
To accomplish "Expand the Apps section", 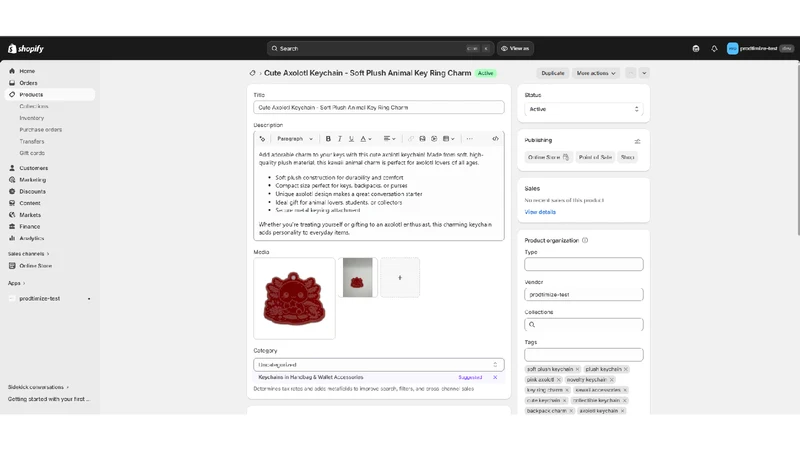I will [16, 283].
